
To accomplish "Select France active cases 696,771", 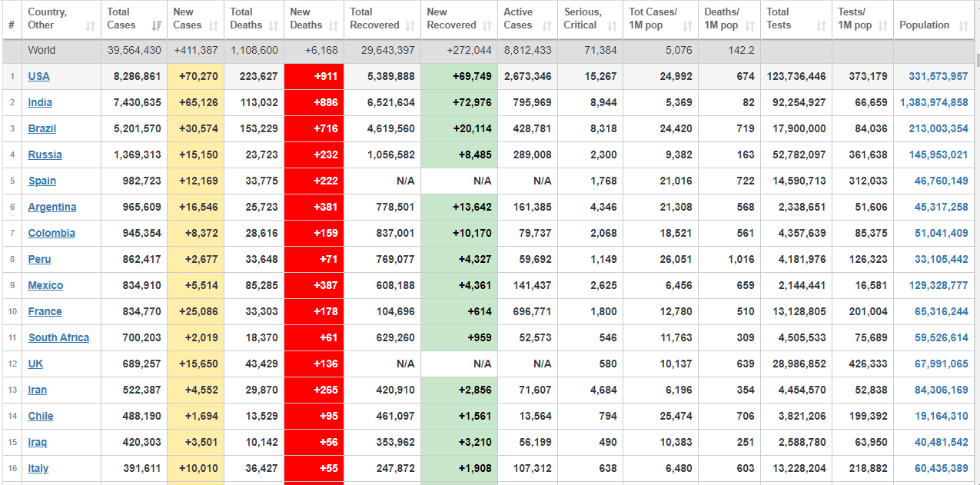I will pos(528,311).
